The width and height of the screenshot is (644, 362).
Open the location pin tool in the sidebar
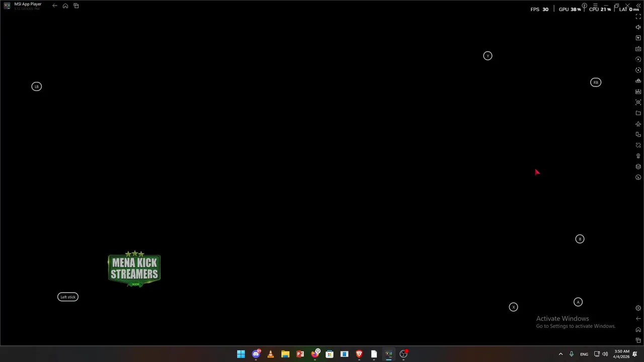pyautogui.click(x=638, y=156)
